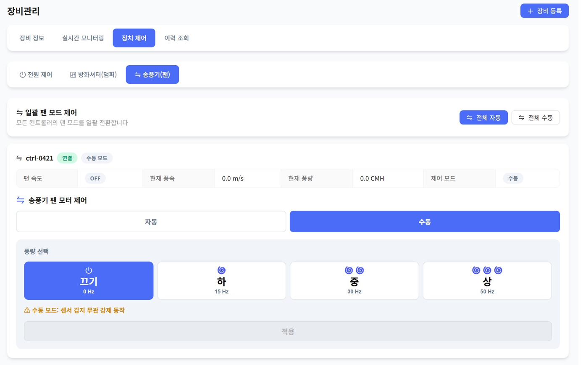Click the damper icon on 방화셔터(댐퍼)
The width and height of the screenshot is (588, 365).
(x=73, y=75)
